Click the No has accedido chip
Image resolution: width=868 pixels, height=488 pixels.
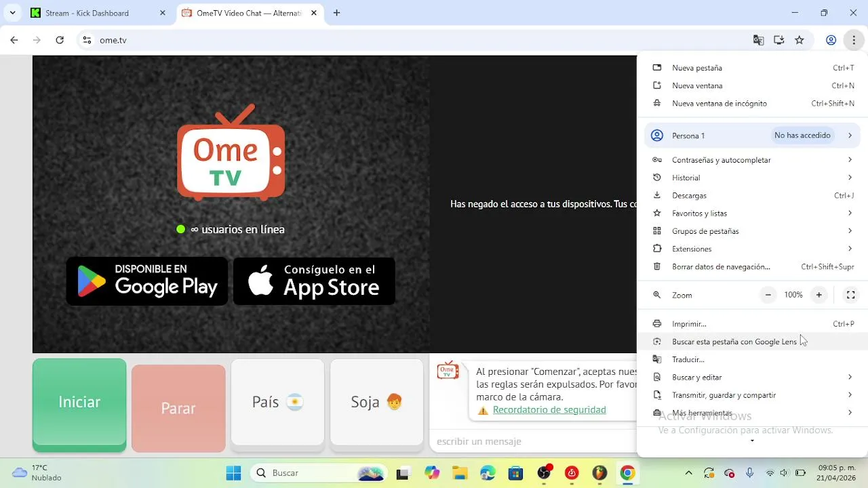click(802, 136)
